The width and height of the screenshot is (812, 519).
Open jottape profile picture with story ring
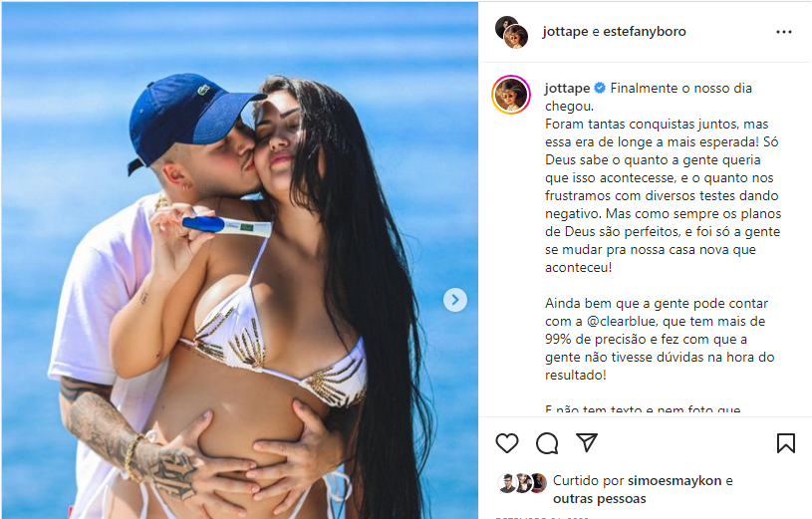click(x=511, y=95)
